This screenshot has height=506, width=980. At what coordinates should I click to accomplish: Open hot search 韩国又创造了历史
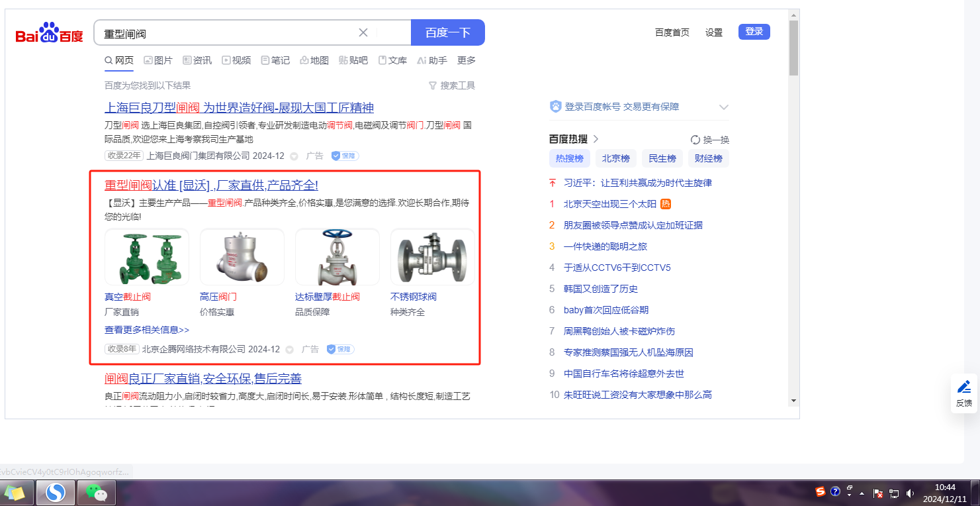(601, 289)
